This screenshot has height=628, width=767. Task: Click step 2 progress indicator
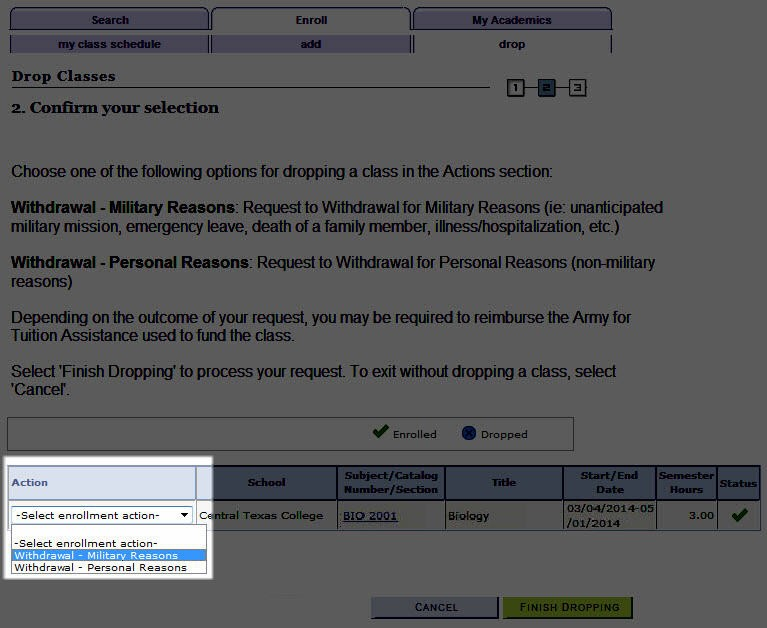pyautogui.click(x=546, y=88)
